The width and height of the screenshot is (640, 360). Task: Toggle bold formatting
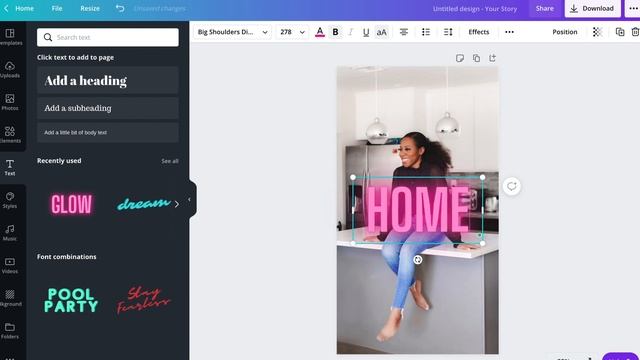click(335, 32)
